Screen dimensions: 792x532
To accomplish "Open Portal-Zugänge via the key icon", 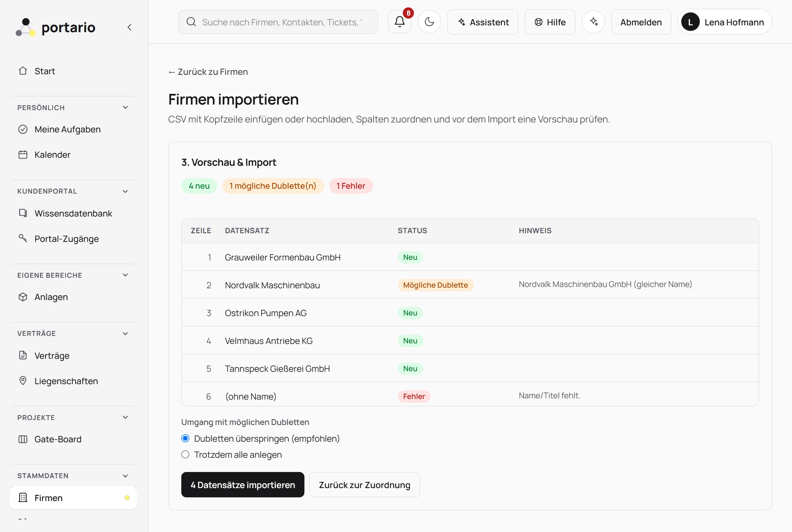I will 23,238.
